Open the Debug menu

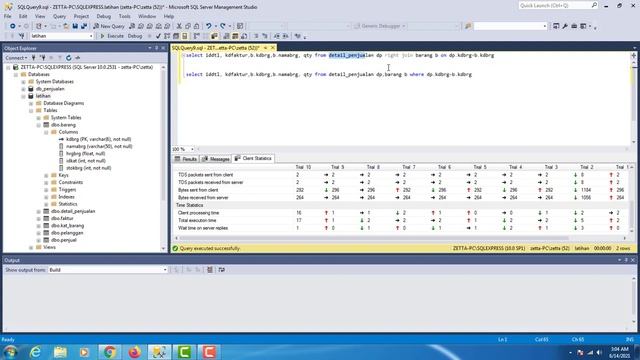pos(104,16)
